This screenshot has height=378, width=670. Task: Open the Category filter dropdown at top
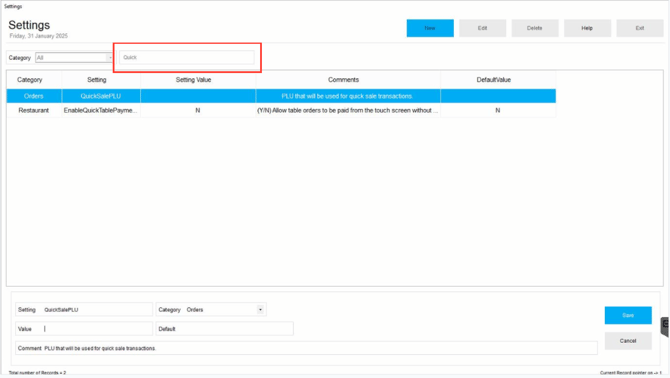pyautogui.click(x=110, y=58)
